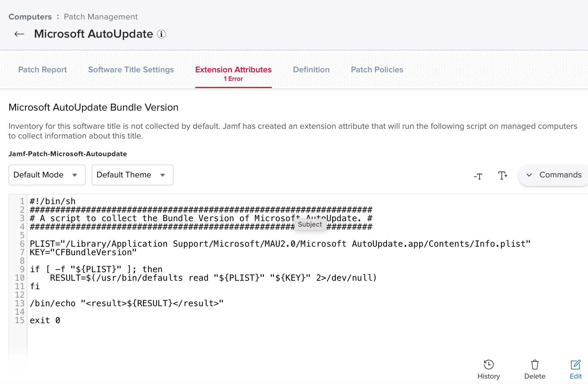The height and width of the screenshot is (384, 588).
Task: Expand the Commands menu
Action: pos(553,175)
